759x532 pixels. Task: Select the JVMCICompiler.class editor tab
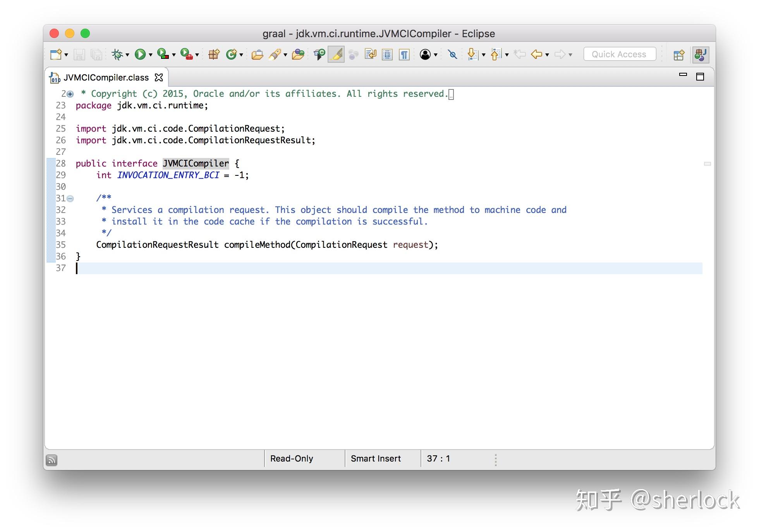coord(106,77)
